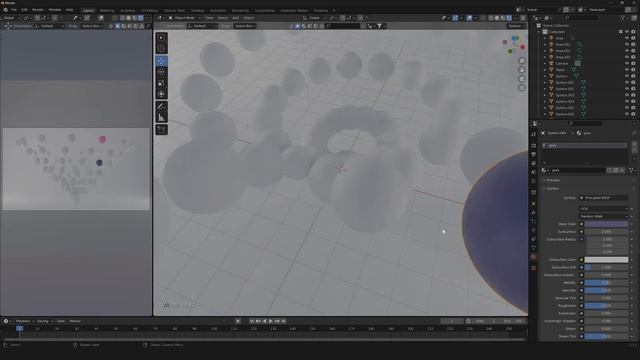Click the viewport orientation axis gizmo
640x360 pixels.
pos(514,44)
